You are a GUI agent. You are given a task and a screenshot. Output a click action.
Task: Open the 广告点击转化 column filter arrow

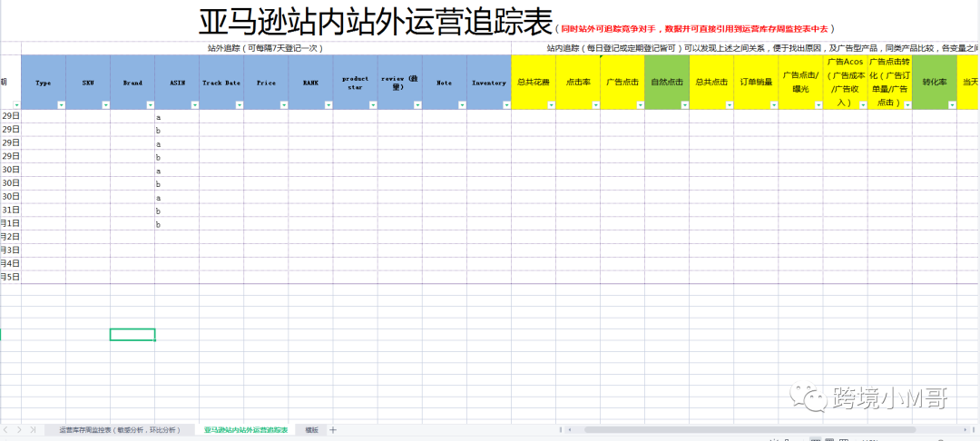[906, 105]
